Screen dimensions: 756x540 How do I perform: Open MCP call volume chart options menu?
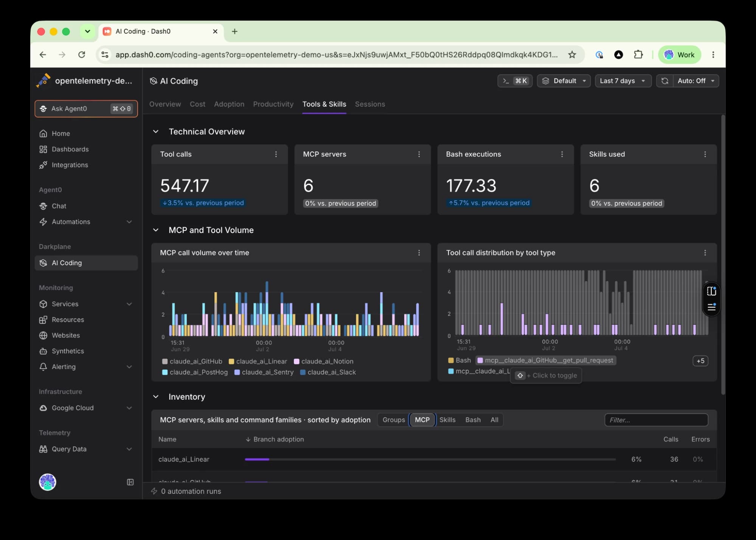pyautogui.click(x=419, y=253)
